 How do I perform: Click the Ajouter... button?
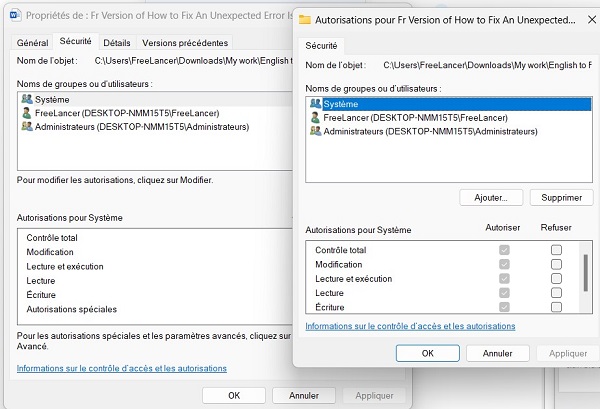[x=491, y=198]
